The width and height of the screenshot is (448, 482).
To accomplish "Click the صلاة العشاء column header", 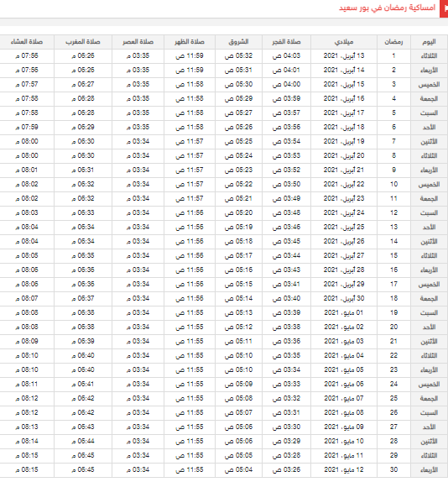I will click(x=27, y=42).
